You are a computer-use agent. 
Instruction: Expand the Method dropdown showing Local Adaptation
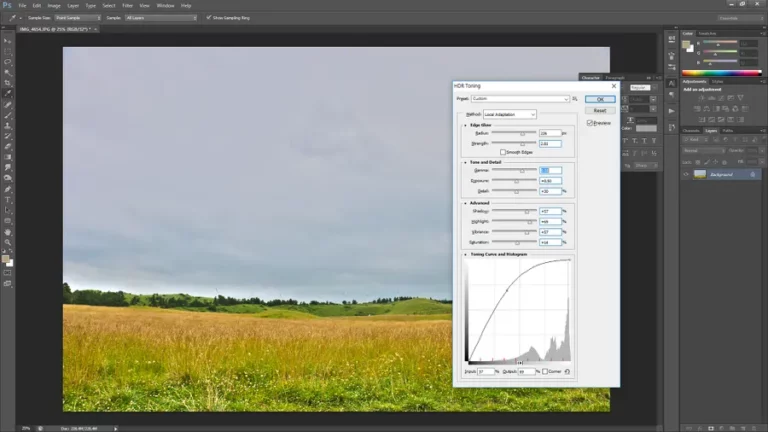pos(510,114)
